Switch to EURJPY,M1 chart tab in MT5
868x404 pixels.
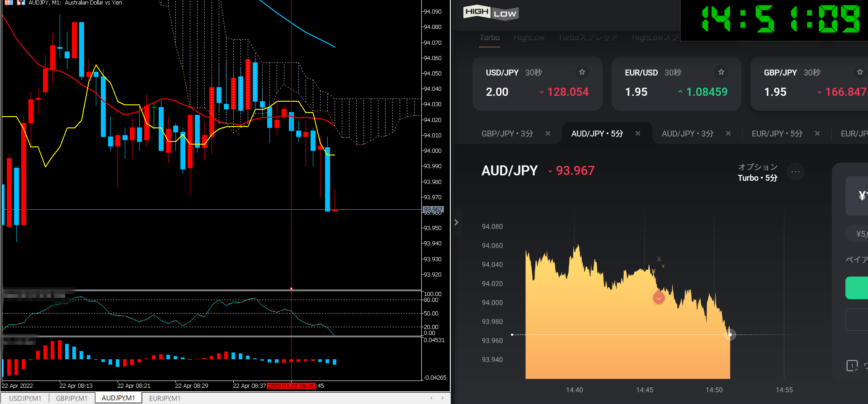tap(165, 398)
